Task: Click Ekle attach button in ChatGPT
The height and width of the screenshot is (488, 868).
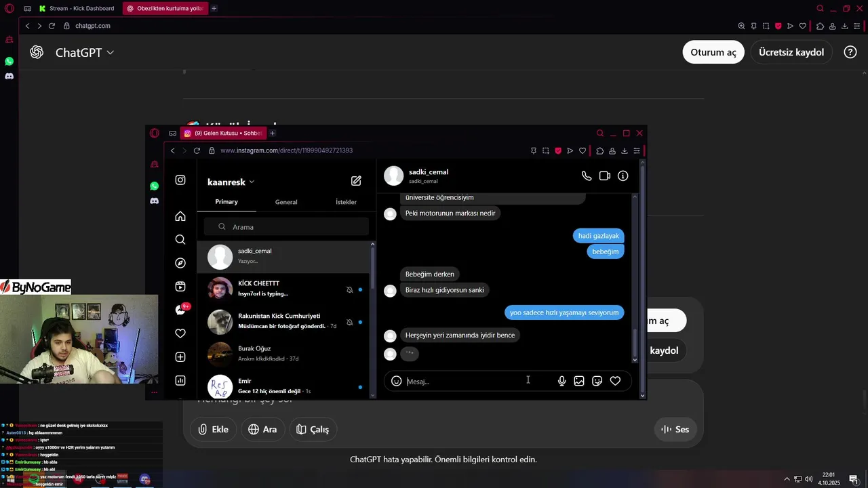Action: [x=213, y=429]
